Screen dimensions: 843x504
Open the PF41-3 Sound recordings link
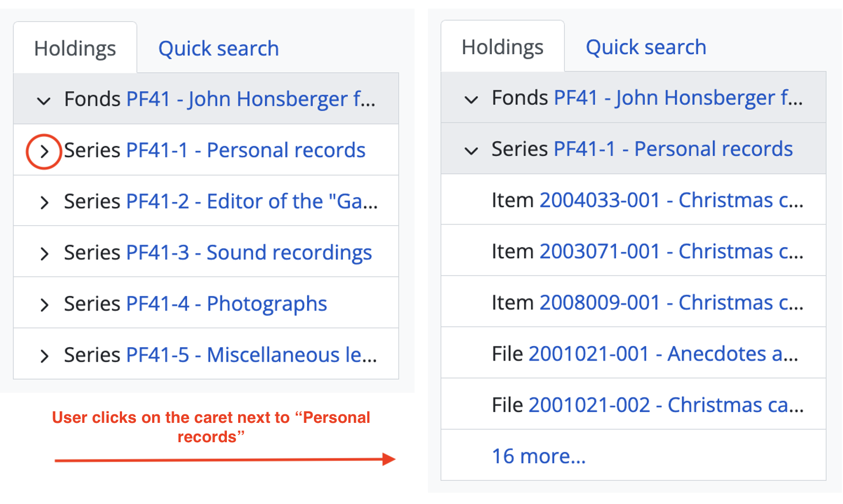[x=248, y=253]
